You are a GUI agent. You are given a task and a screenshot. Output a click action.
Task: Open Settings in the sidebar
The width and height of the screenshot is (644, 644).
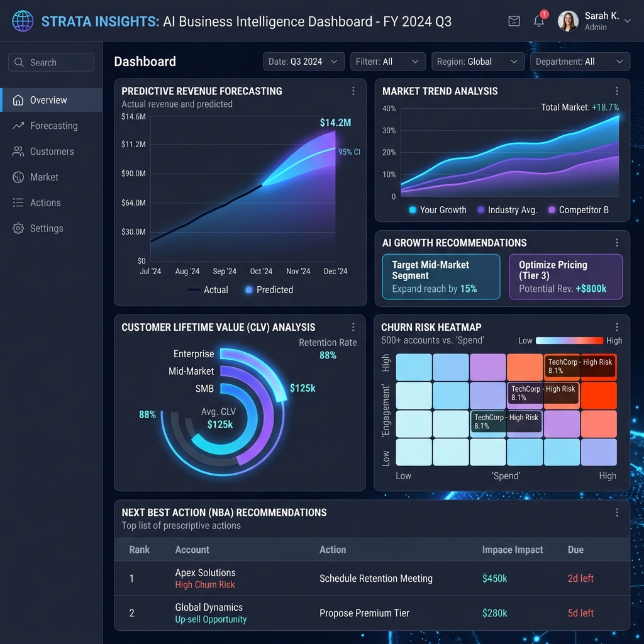(51, 228)
